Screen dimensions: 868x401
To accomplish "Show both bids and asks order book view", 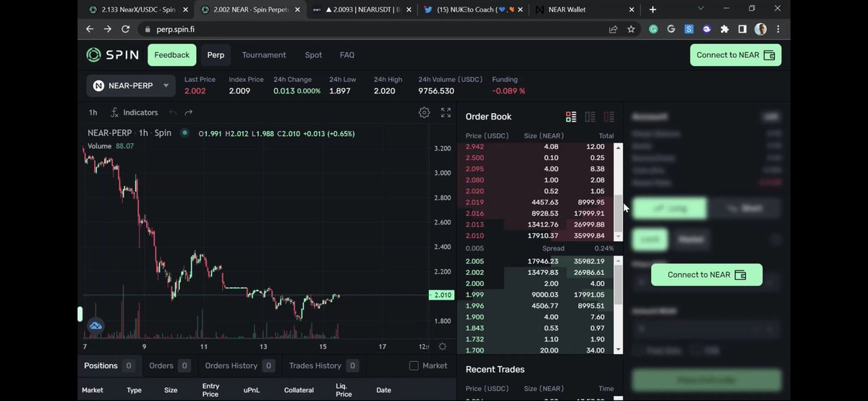I will click(x=571, y=117).
